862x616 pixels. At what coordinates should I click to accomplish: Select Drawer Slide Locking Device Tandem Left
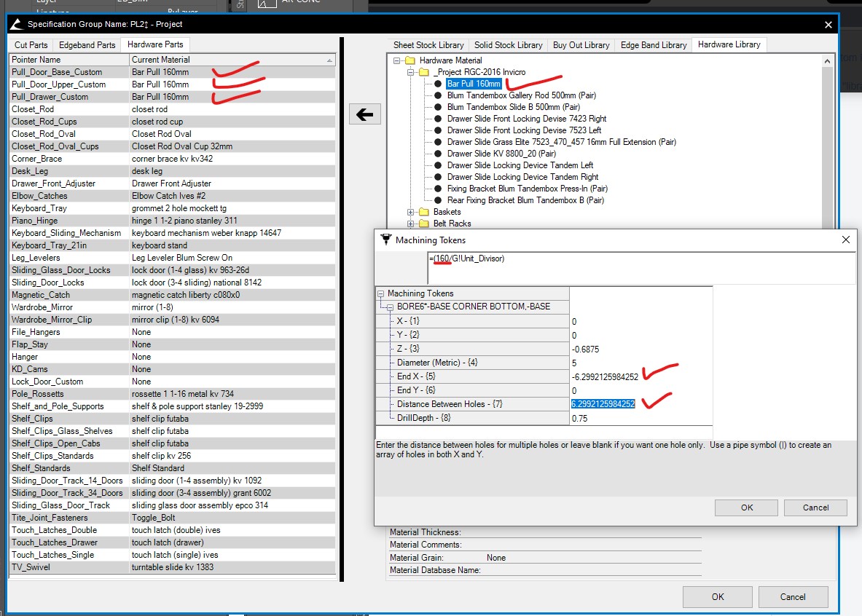[x=520, y=165]
